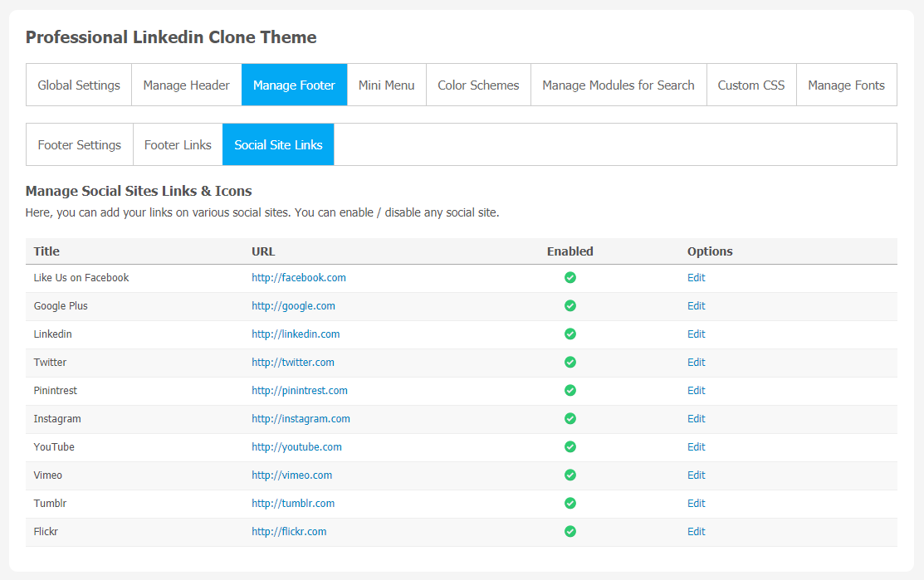Click the Options column header
924x580 pixels.
[x=710, y=251]
